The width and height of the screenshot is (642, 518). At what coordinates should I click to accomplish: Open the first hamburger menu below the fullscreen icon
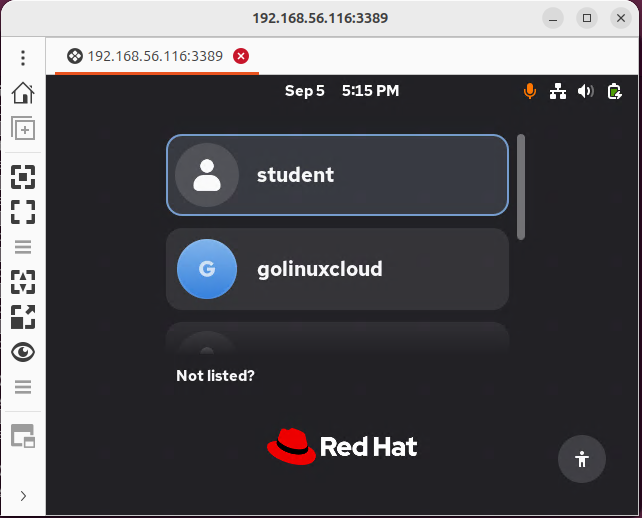coord(23,247)
